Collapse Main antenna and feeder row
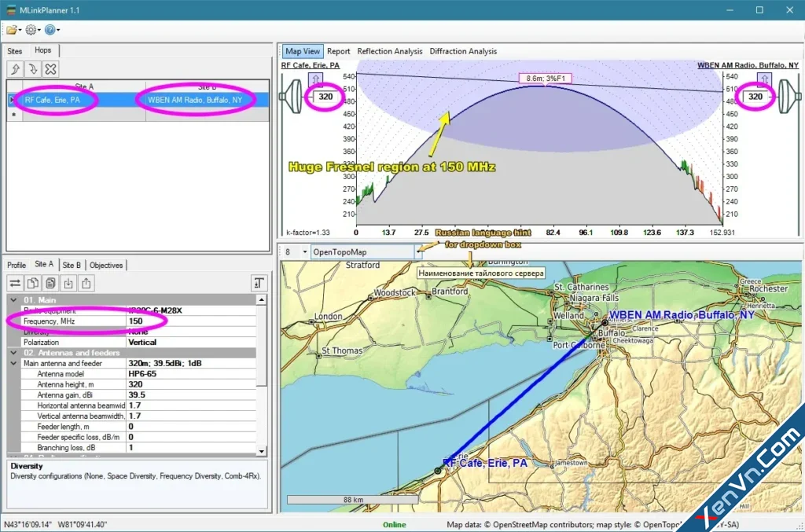Image resolution: width=805 pixels, height=532 pixels. point(14,363)
